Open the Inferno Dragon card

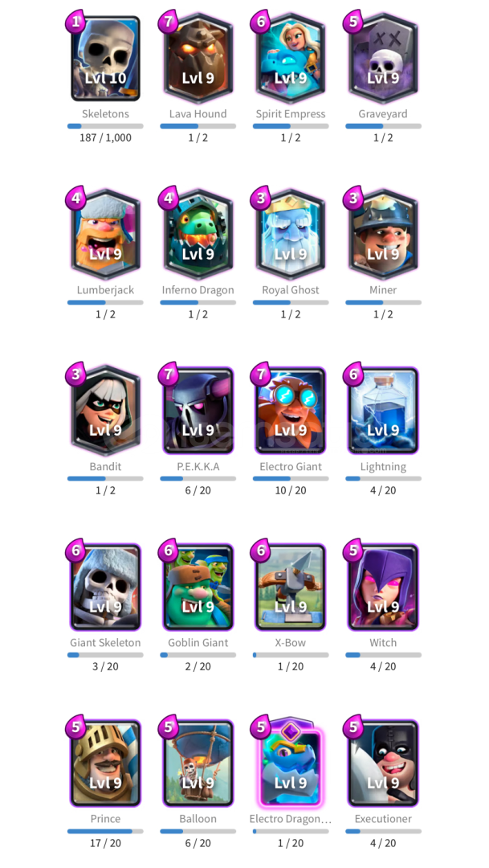tap(198, 235)
